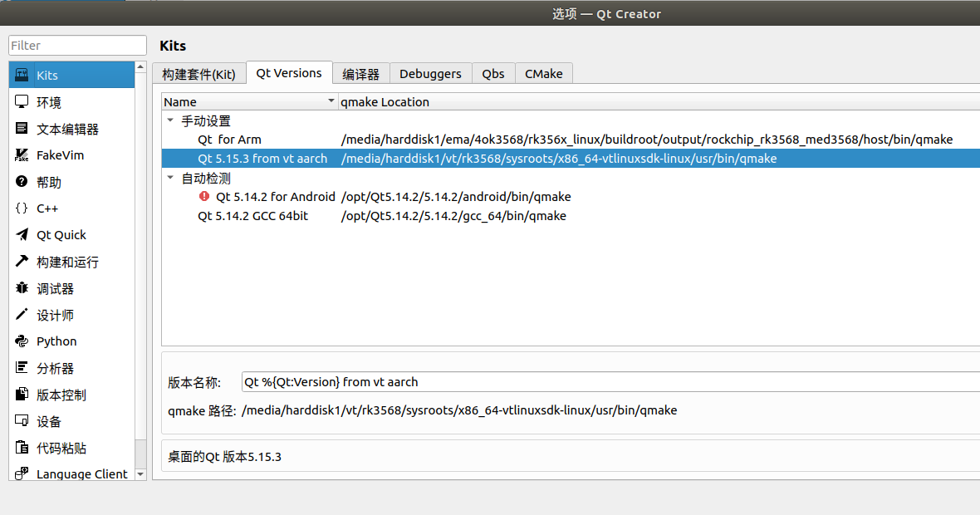Open C++ settings category

click(x=72, y=208)
